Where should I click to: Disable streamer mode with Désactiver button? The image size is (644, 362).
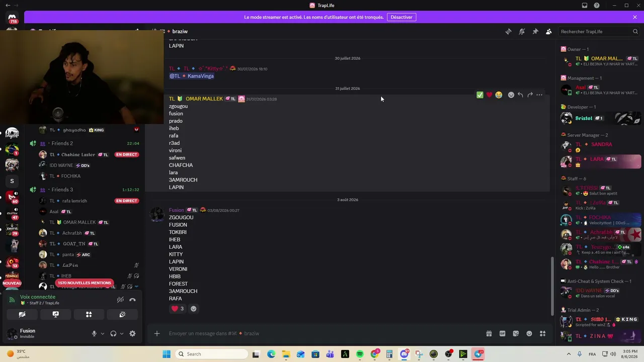(x=401, y=17)
